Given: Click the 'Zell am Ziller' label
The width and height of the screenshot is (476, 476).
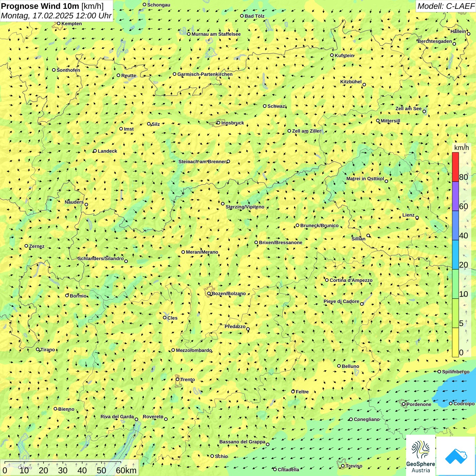Looking at the screenshot, I should 307,131.
